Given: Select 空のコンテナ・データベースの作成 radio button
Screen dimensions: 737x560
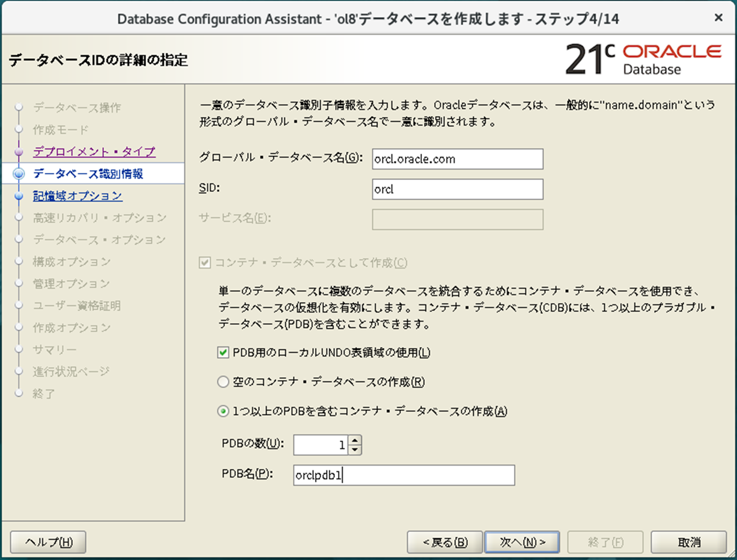Looking at the screenshot, I should [x=223, y=382].
